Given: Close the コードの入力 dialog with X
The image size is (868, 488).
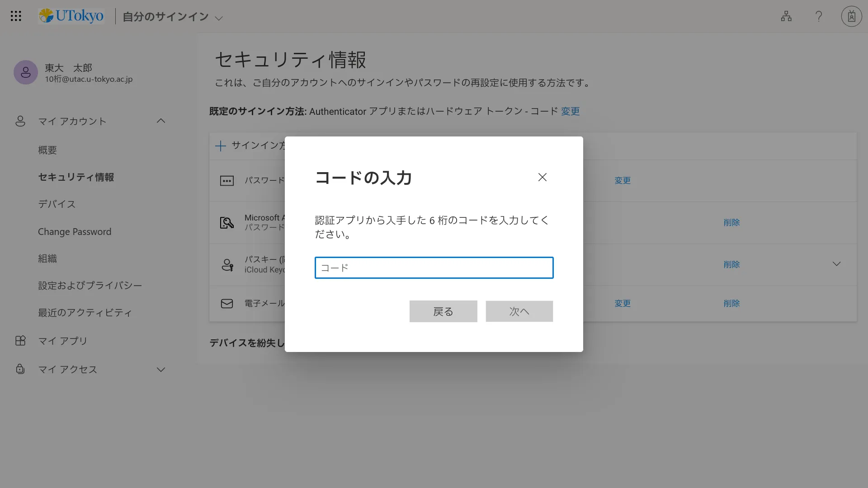Looking at the screenshot, I should click(542, 177).
